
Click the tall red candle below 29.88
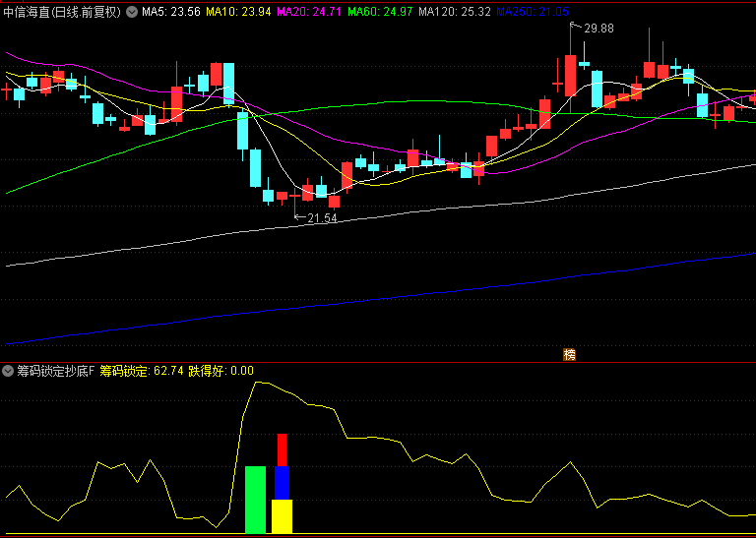point(570,75)
